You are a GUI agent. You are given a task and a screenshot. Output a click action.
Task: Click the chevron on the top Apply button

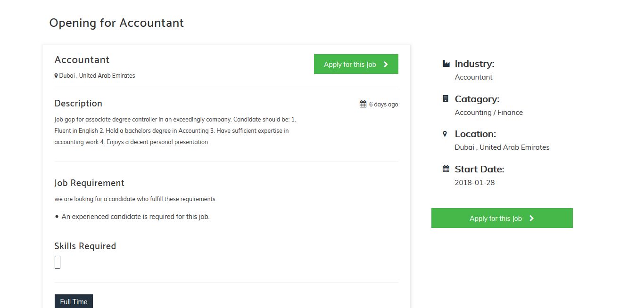click(386, 65)
